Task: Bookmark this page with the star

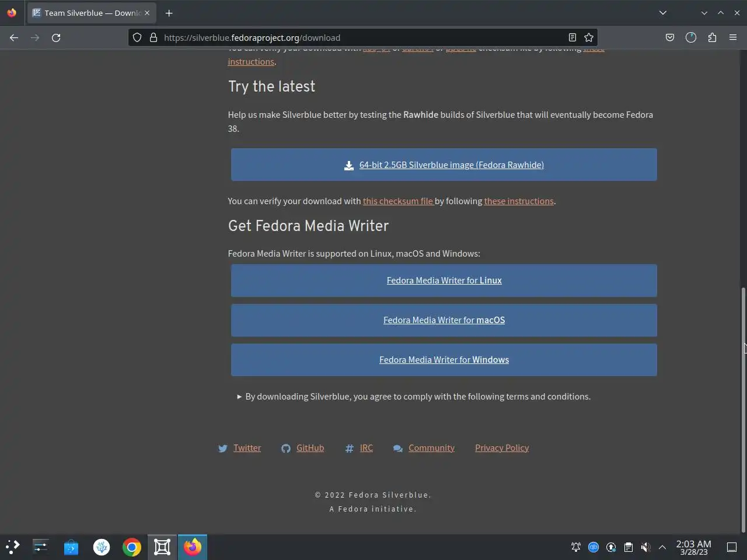Action: 589,37
